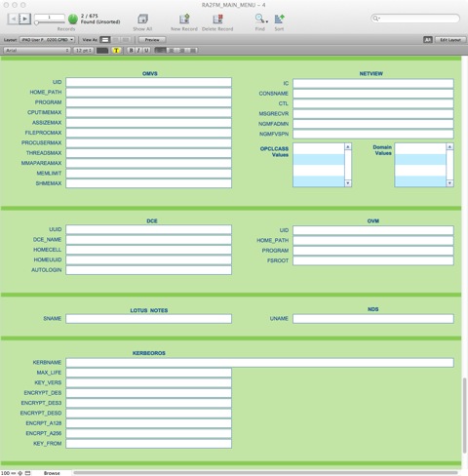Toggle italic formatting
Image resolution: width=468 pixels, height=476 pixels.
138,50
